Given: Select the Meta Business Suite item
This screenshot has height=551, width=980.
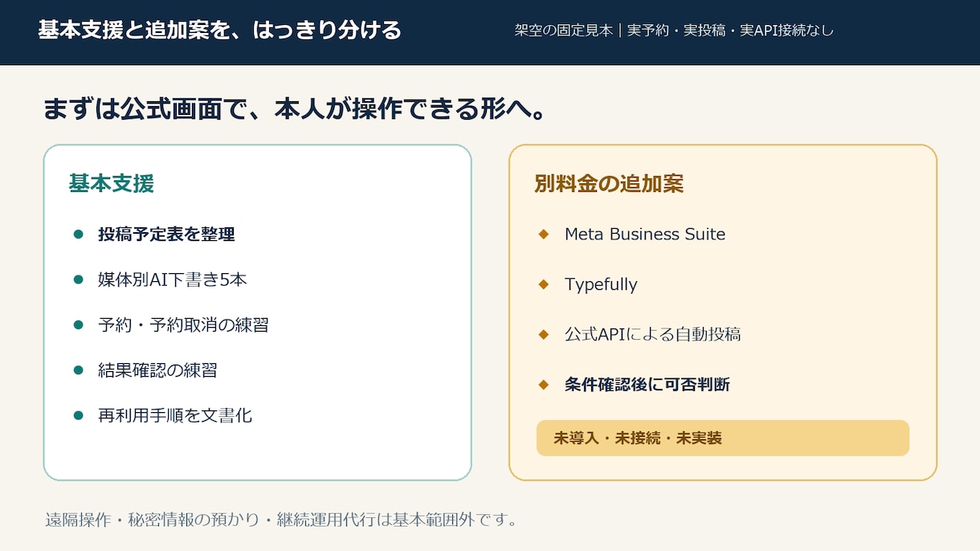Looking at the screenshot, I should [645, 235].
